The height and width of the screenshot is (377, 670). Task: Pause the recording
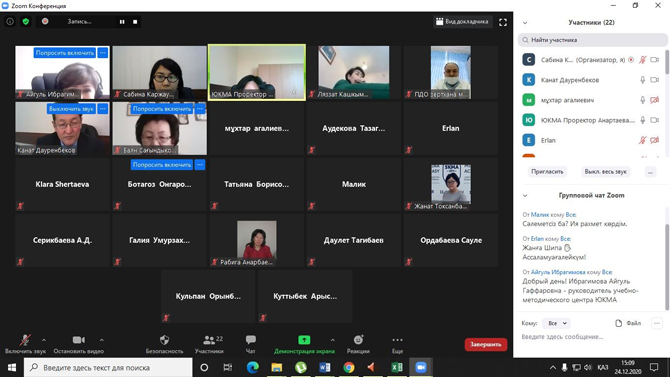pos(122,22)
